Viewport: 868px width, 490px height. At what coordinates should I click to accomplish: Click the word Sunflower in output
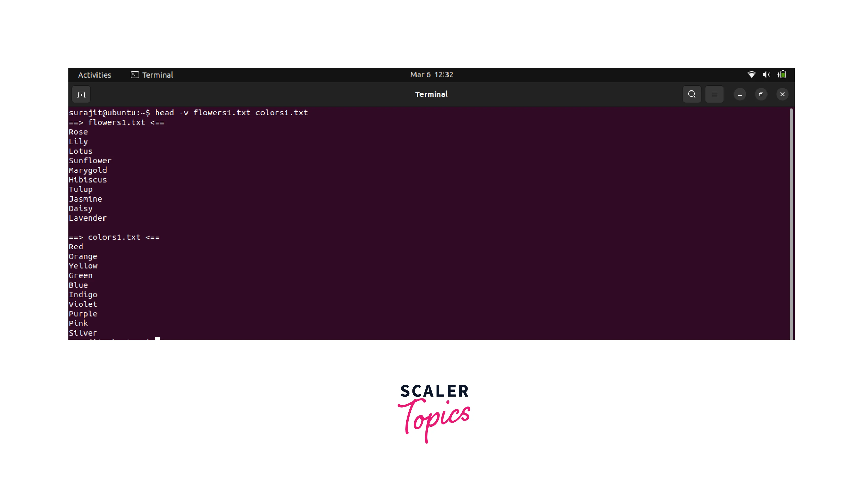point(90,161)
